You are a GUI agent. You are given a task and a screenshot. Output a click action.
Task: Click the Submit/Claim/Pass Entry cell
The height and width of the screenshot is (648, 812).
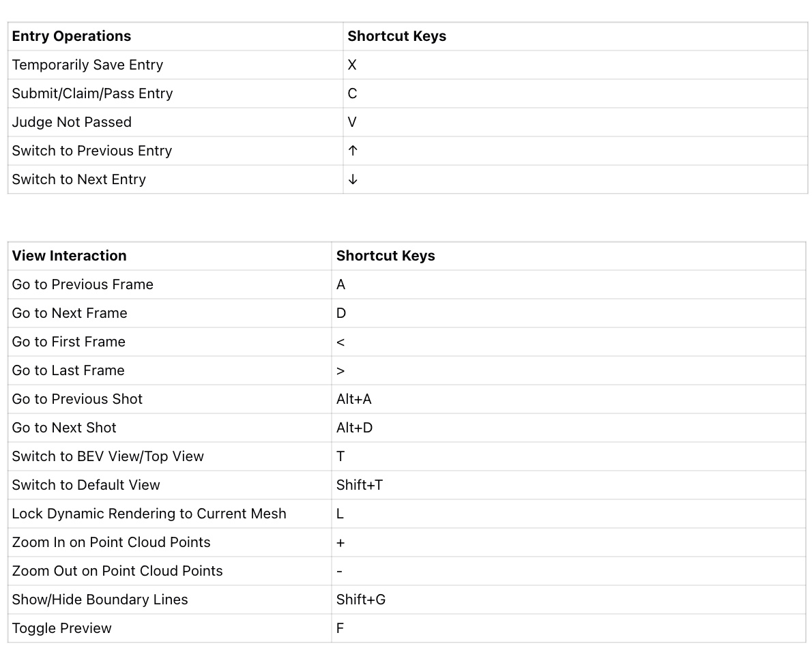pos(92,93)
